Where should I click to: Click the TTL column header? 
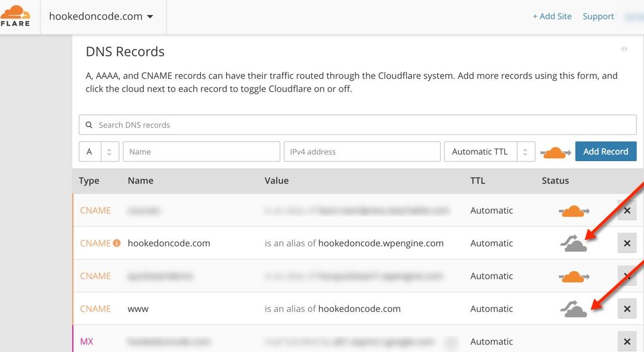click(478, 181)
